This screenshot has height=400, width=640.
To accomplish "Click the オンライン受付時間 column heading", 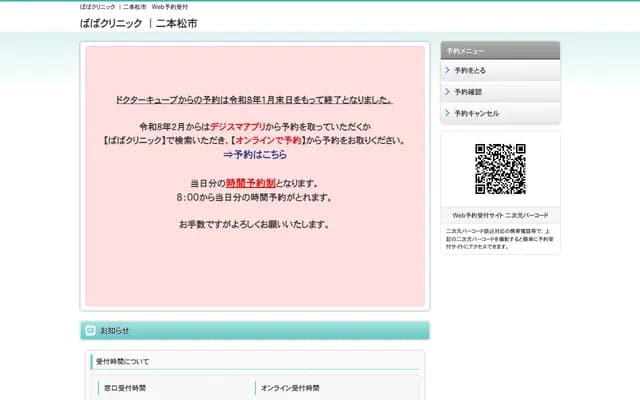I will pyautogui.click(x=290, y=387).
